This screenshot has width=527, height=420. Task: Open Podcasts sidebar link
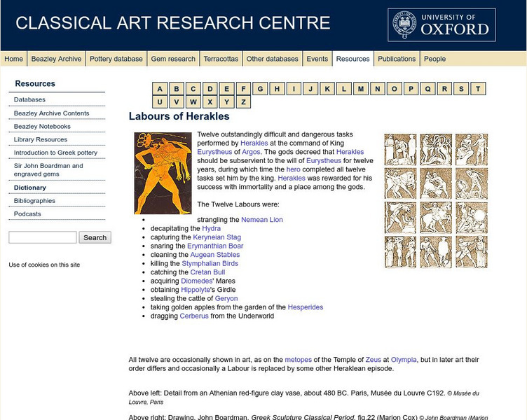pos(27,214)
